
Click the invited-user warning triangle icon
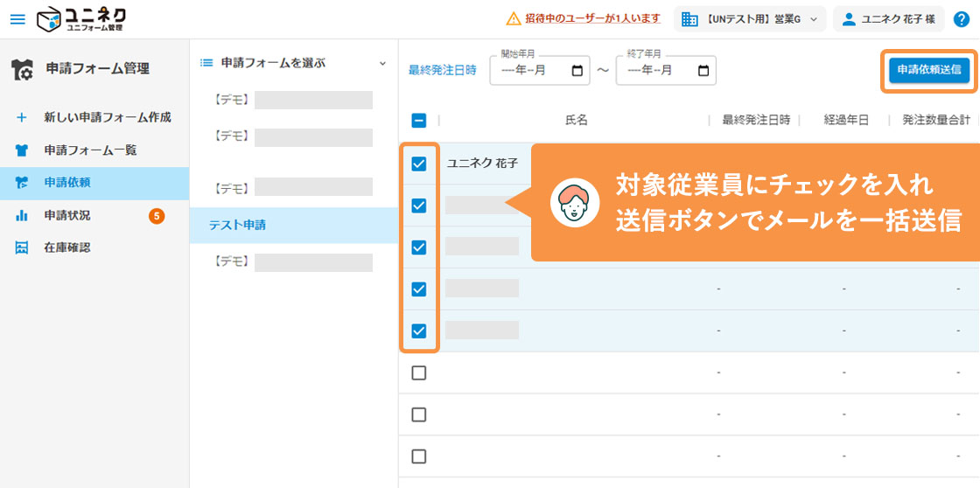pyautogui.click(x=514, y=18)
